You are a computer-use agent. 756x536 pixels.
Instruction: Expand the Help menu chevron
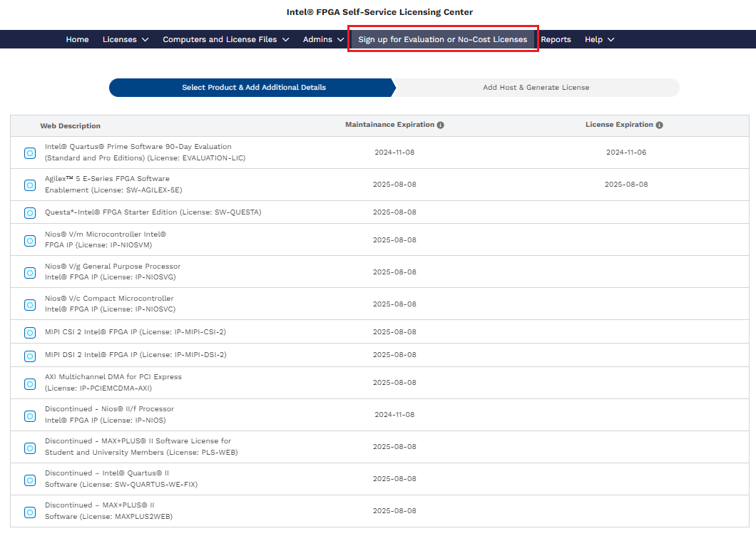611,39
